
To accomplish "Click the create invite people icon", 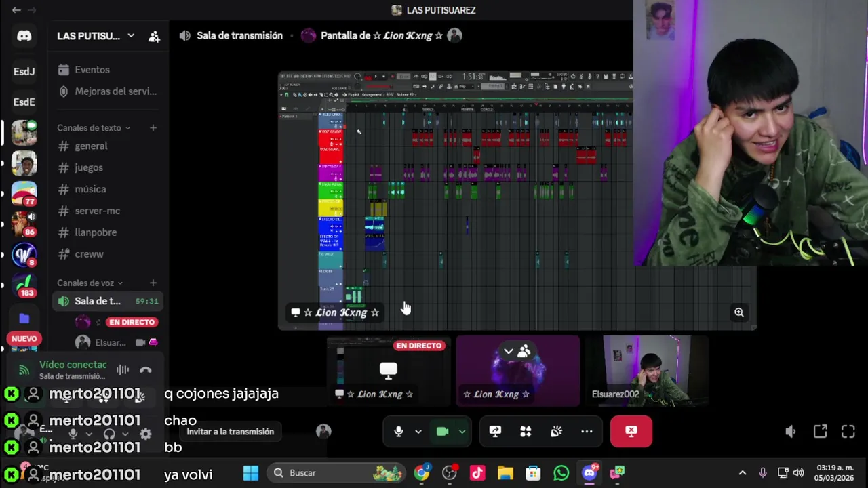I will [x=154, y=36].
